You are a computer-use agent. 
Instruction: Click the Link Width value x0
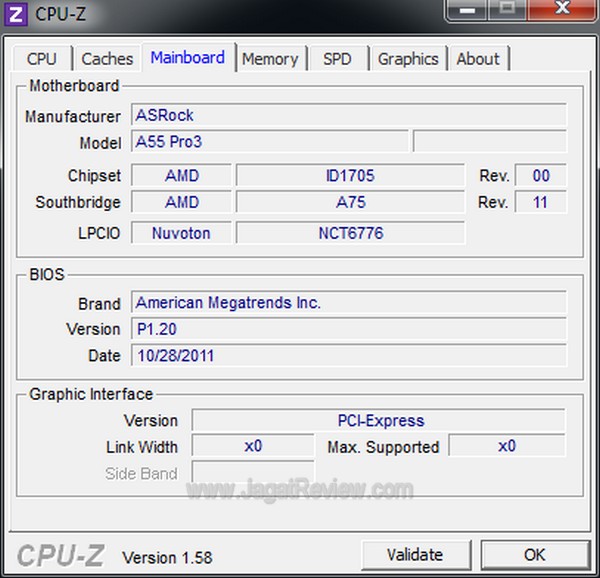point(253,446)
